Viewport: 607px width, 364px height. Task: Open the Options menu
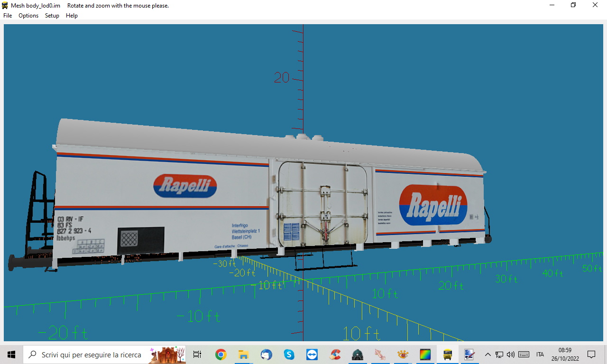tap(28, 16)
